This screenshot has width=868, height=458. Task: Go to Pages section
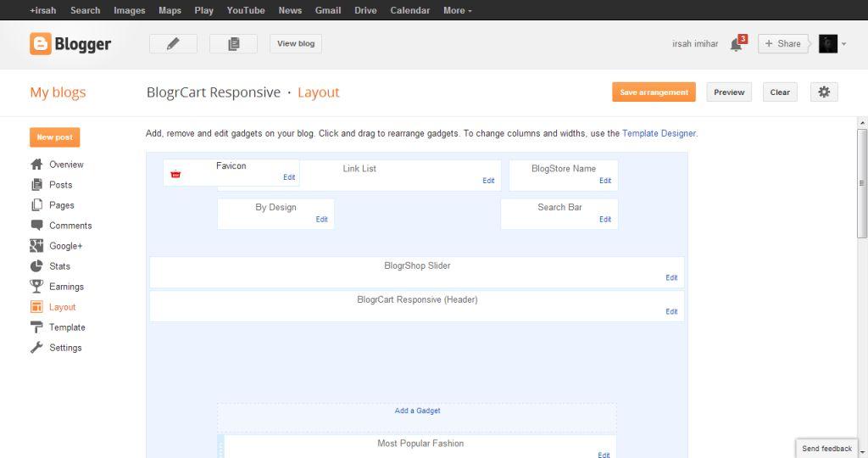pyautogui.click(x=61, y=205)
